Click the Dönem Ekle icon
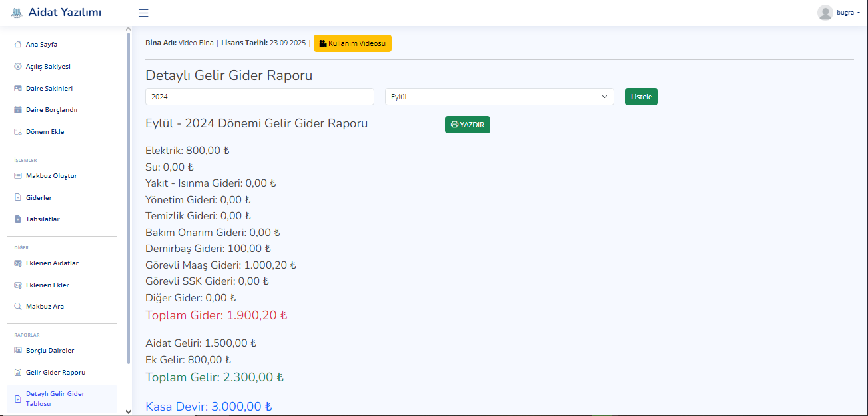 (x=18, y=132)
